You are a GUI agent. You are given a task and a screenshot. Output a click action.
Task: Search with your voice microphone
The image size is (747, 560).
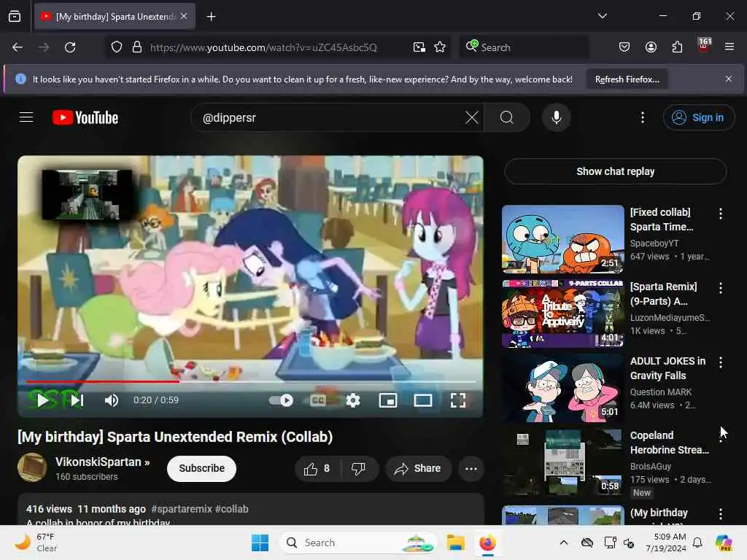click(556, 117)
